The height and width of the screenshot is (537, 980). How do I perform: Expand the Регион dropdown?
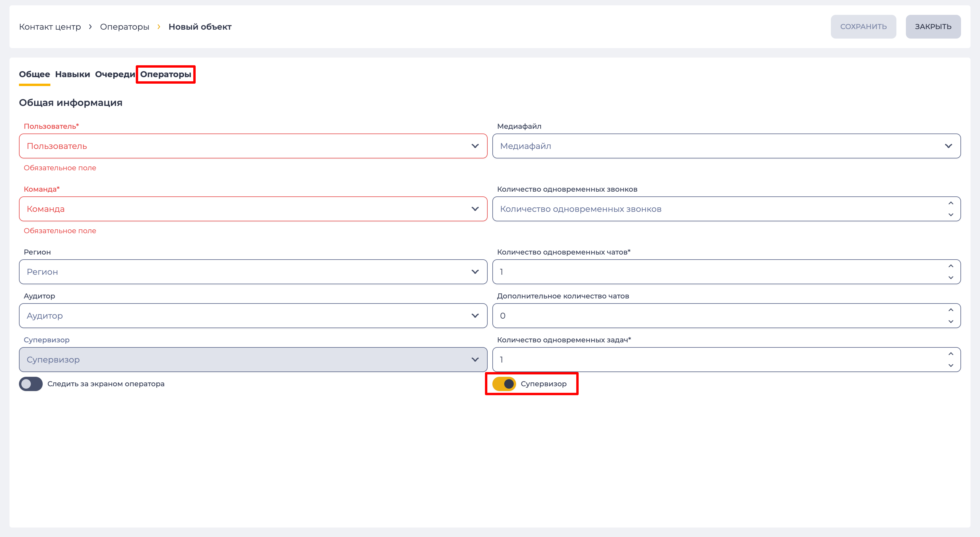coord(253,271)
